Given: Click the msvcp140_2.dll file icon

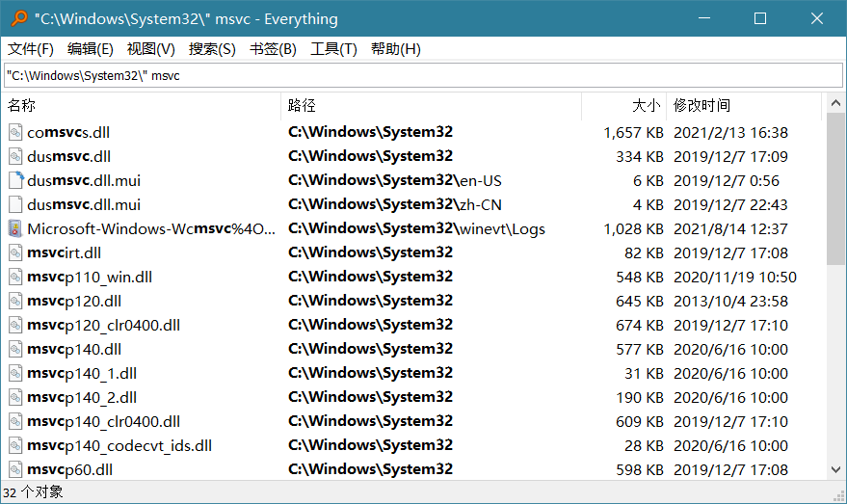Looking at the screenshot, I should (x=15, y=398).
